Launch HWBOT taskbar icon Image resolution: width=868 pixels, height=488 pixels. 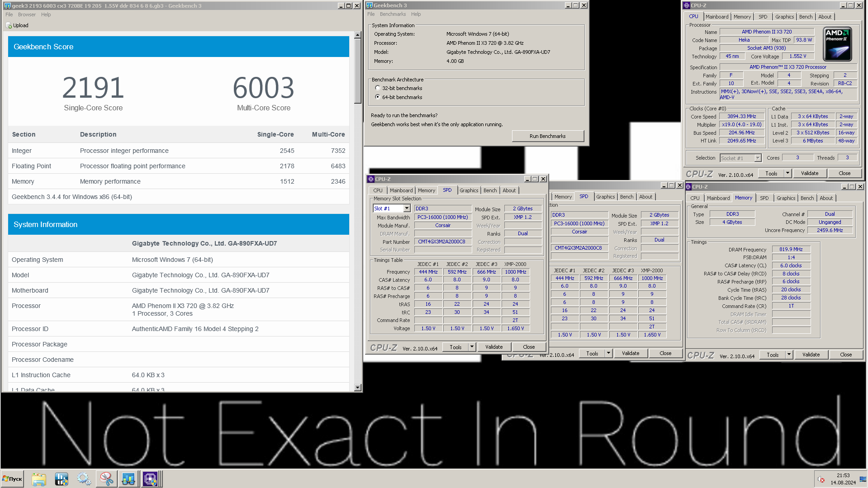point(61,479)
